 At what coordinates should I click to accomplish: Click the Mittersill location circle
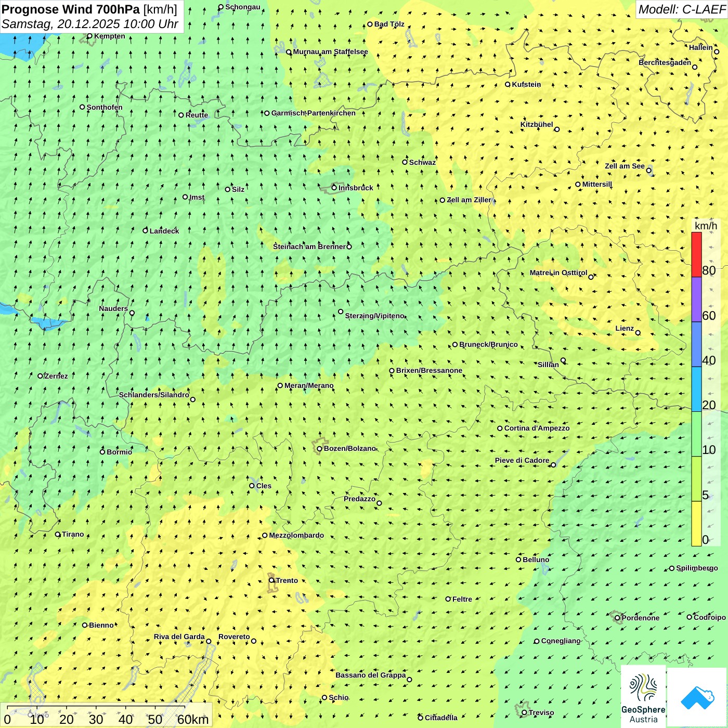(x=578, y=184)
